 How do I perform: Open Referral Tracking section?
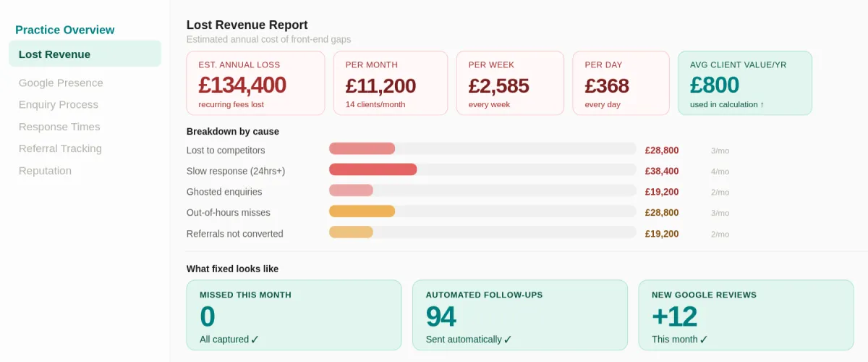point(60,148)
